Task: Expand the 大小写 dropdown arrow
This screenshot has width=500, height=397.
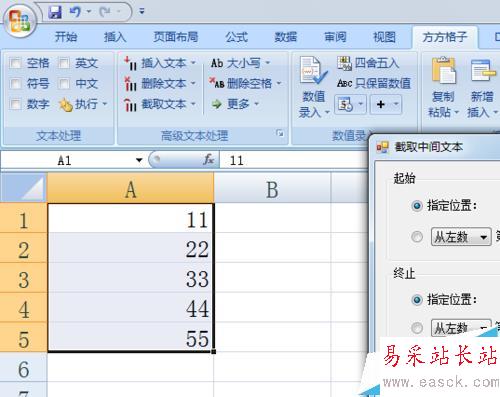Action: tap(268, 63)
